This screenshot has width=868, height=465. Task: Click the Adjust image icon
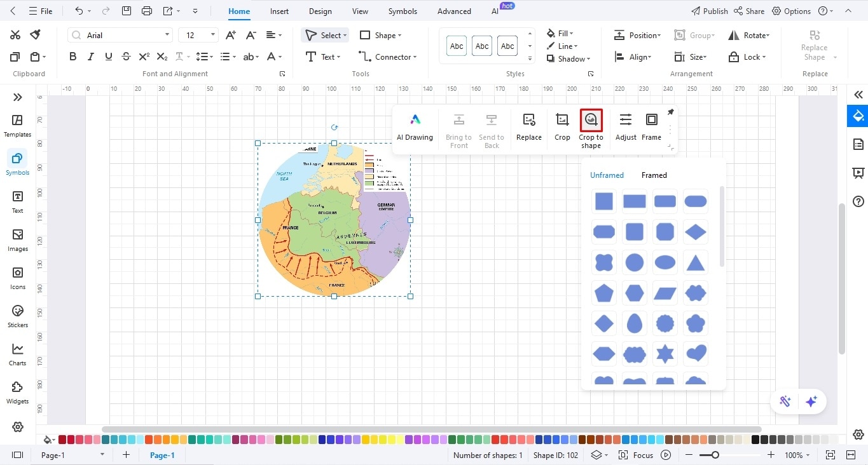point(626,119)
